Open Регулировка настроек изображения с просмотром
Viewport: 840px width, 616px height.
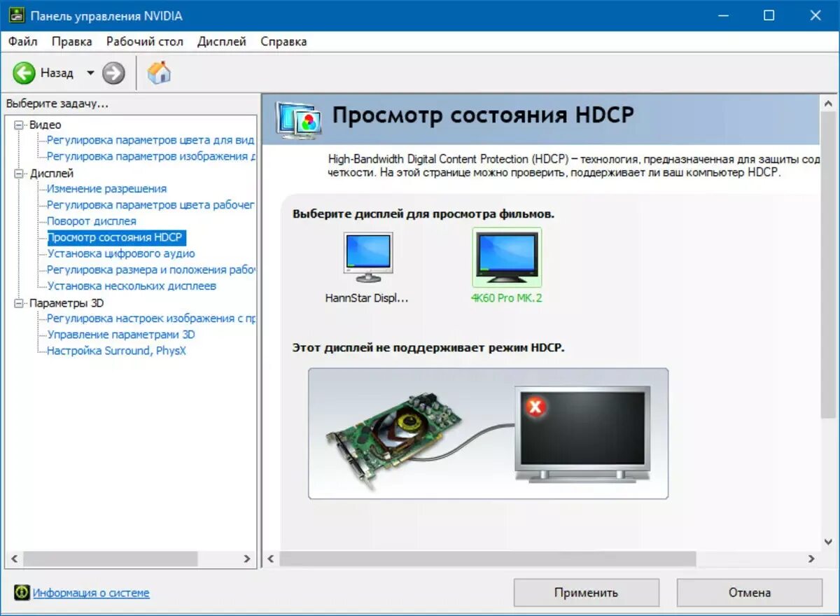pyautogui.click(x=150, y=318)
